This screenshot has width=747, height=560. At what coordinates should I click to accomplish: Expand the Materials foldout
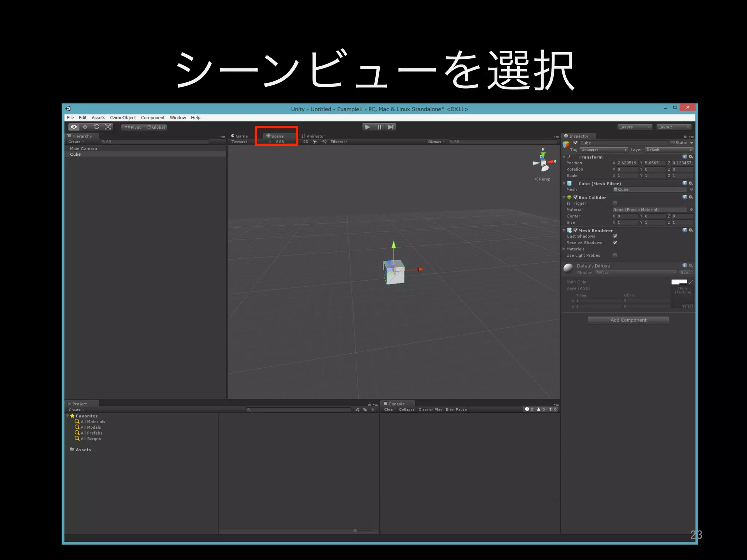tap(564, 249)
